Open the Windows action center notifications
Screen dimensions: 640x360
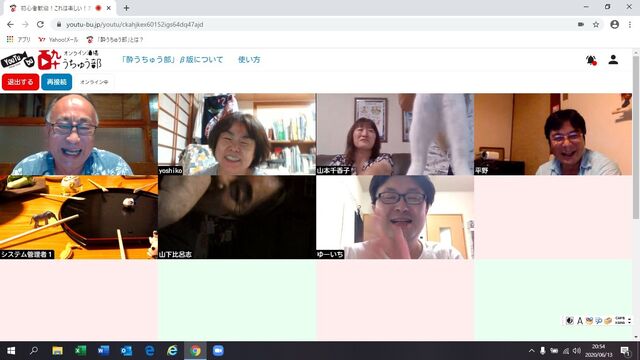tap(625, 351)
